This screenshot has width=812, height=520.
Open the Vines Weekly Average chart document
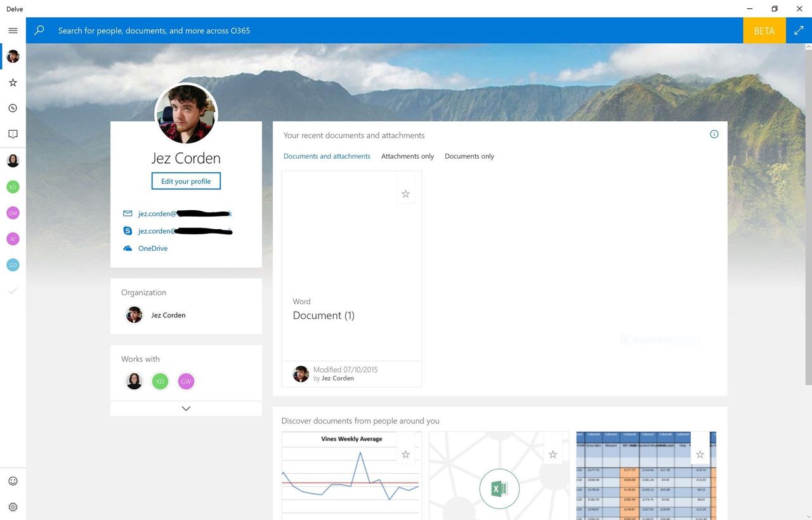[351, 476]
